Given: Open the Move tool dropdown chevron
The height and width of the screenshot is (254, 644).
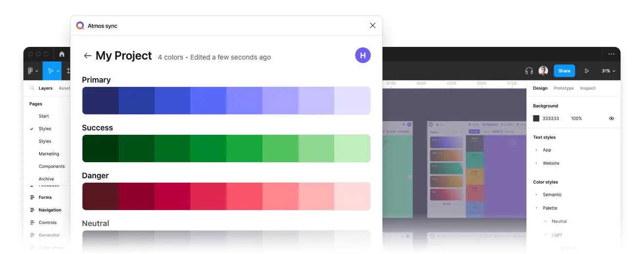Looking at the screenshot, I should pos(58,71).
